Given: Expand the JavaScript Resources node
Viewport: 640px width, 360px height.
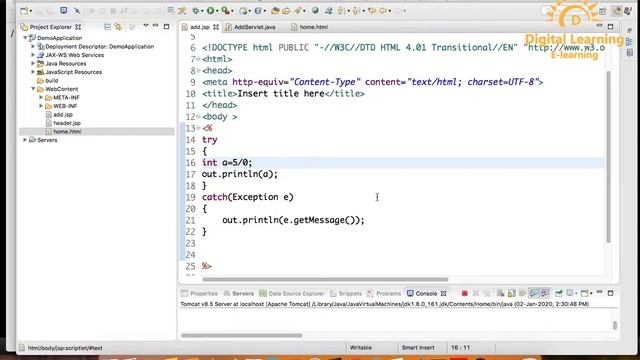Looking at the screenshot, I should (33, 72).
